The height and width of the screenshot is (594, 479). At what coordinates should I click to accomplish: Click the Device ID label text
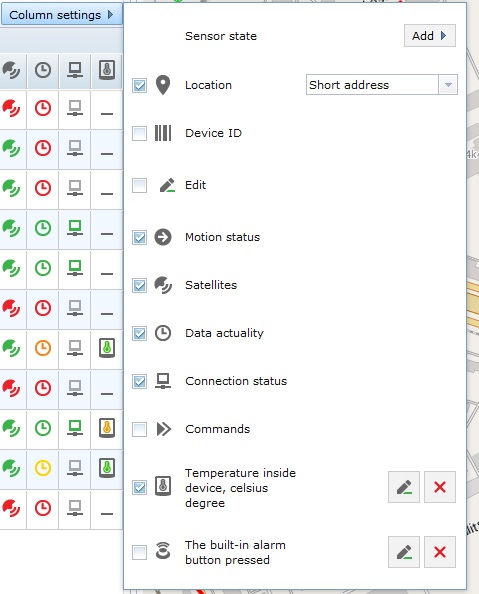(213, 133)
